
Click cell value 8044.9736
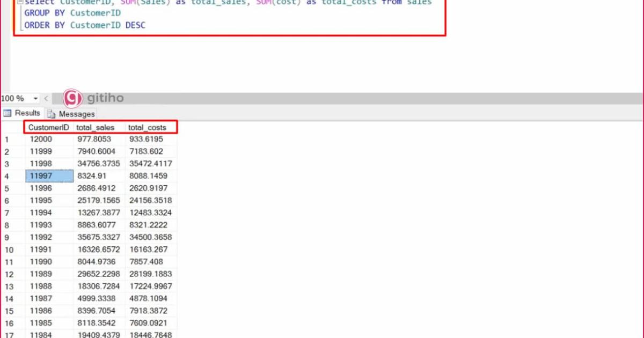[x=99, y=262]
